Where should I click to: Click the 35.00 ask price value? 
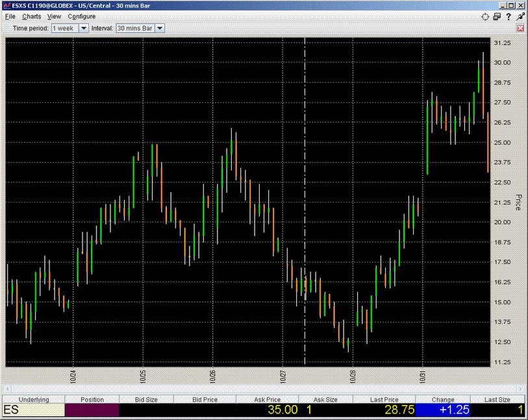point(283,410)
